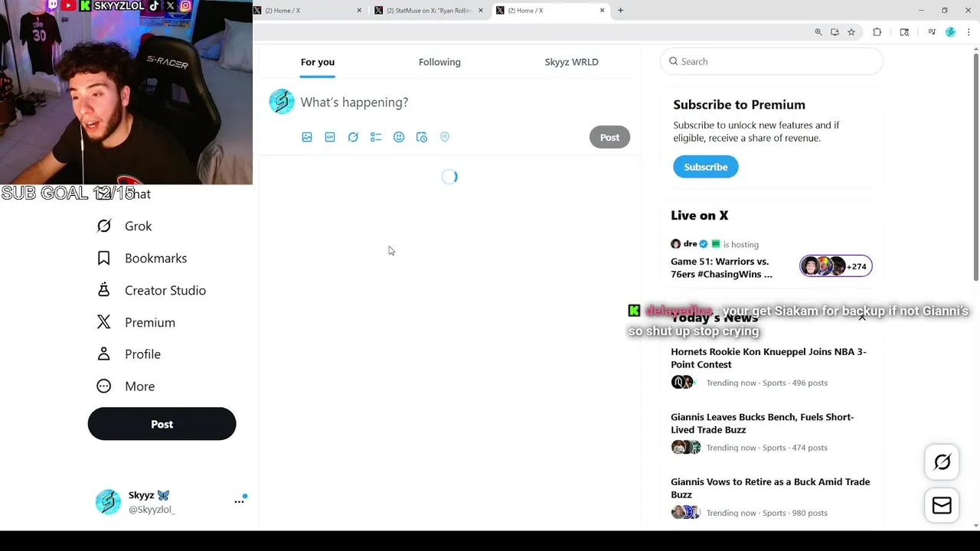This screenshot has height=551, width=980.
Task: Open Chrome Extensions puzzle icon
Action: [877, 32]
